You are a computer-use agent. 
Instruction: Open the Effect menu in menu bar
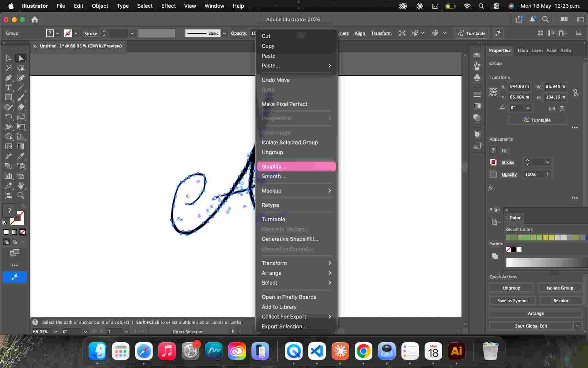(168, 6)
